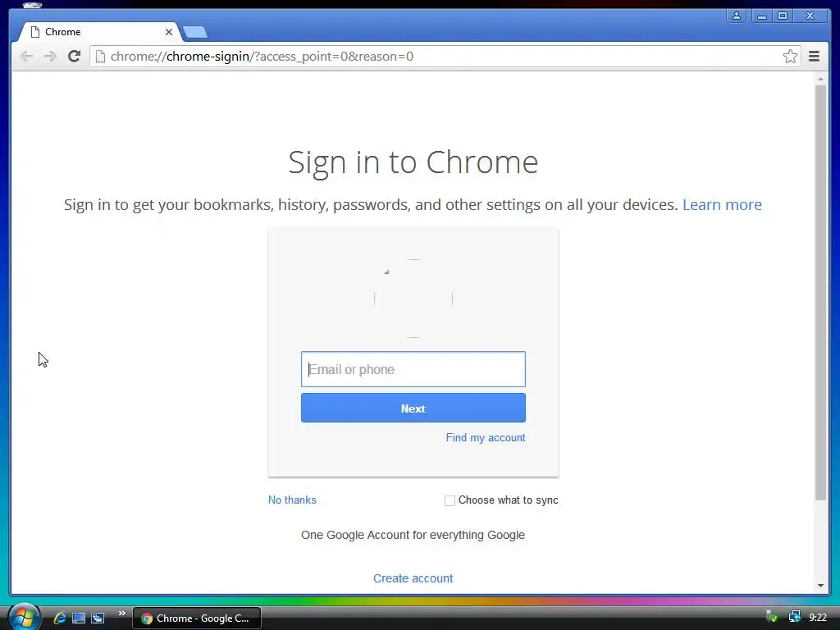This screenshot has width=840, height=630.
Task: Click the scrollbar down arrow
Action: (820, 586)
